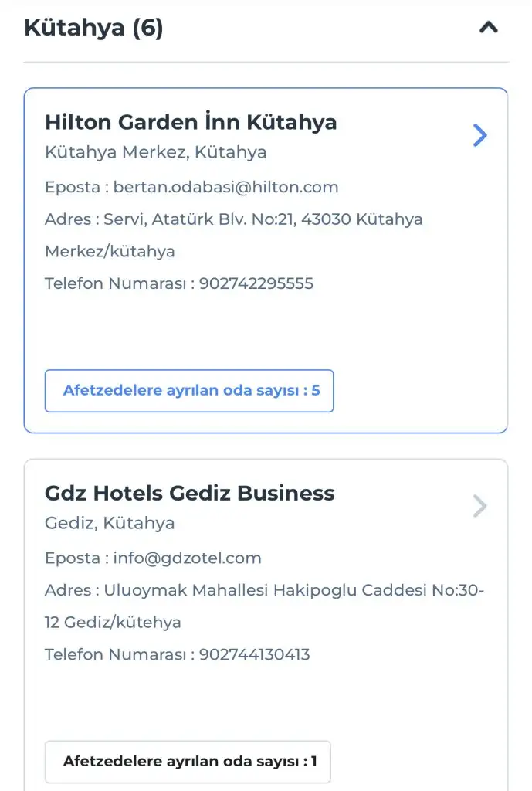Call Hilton phone number 902742295555

256,283
